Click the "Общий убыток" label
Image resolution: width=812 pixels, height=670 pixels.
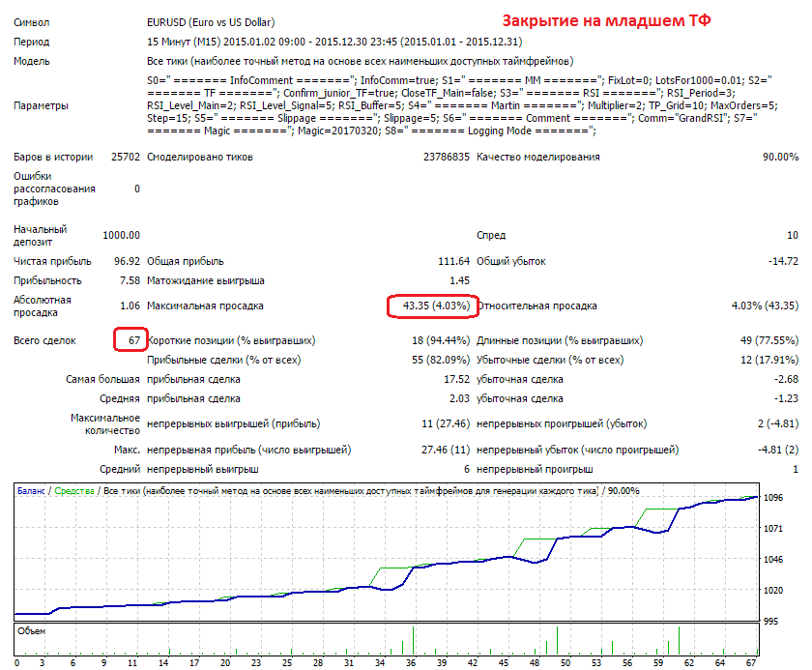point(511,261)
